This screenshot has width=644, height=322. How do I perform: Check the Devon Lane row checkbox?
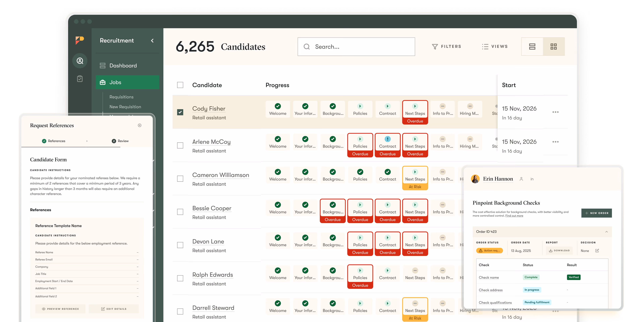pos(180,245)
